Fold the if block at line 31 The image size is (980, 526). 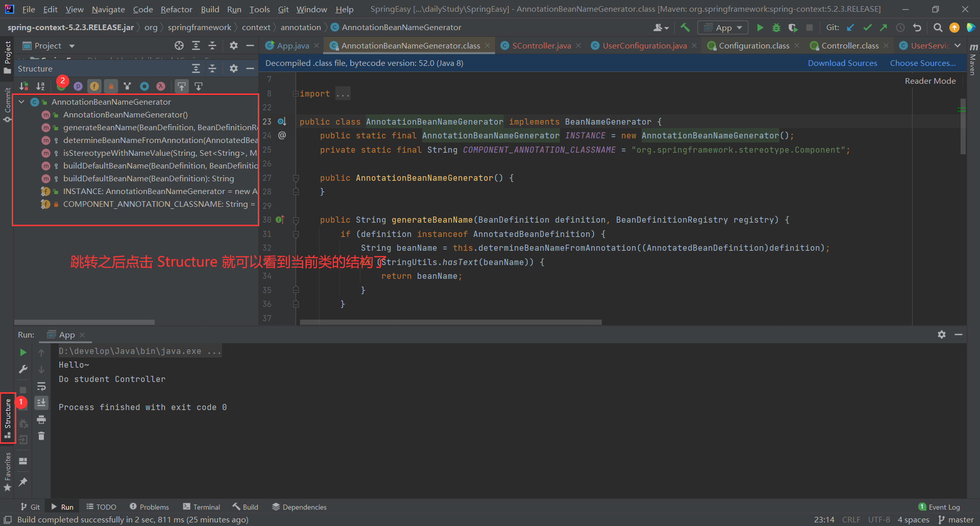[x=296, y=234]
